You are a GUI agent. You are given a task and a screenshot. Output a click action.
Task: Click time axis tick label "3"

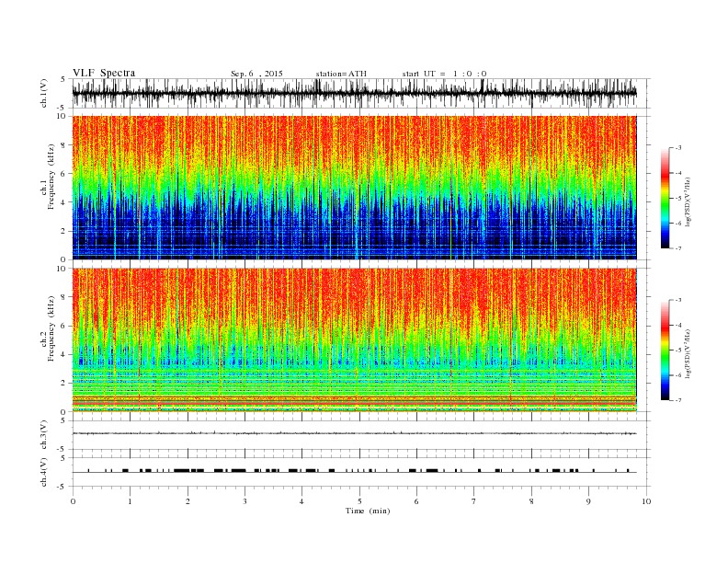pyautogui.click(x=245, y=501)
